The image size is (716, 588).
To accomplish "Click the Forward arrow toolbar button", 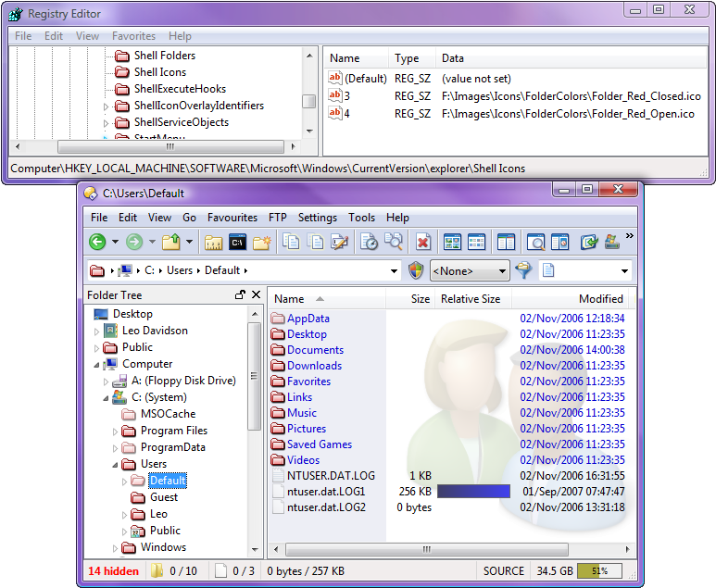I will [134, 242].
